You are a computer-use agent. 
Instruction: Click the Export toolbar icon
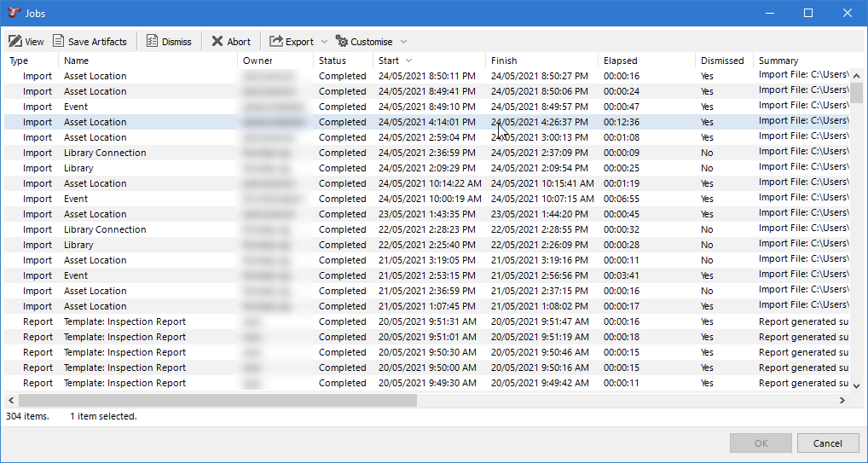[276, 41]
